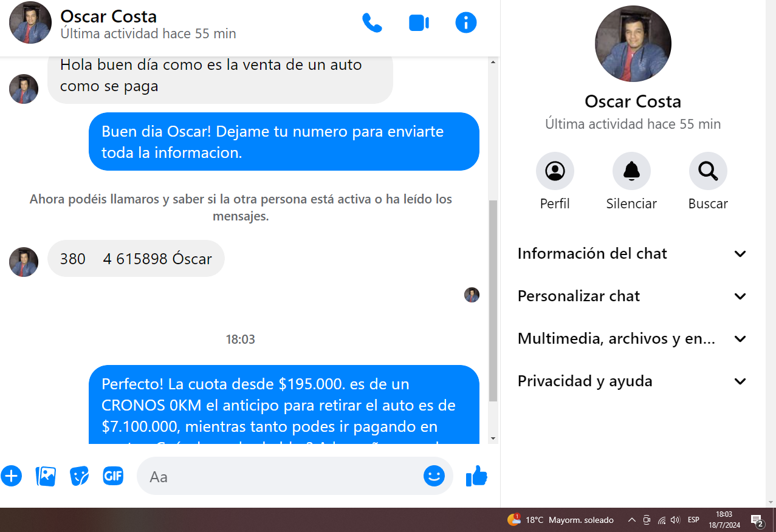Send a thumbs-up like
This screenshot has height=532, width=776.
476,476
